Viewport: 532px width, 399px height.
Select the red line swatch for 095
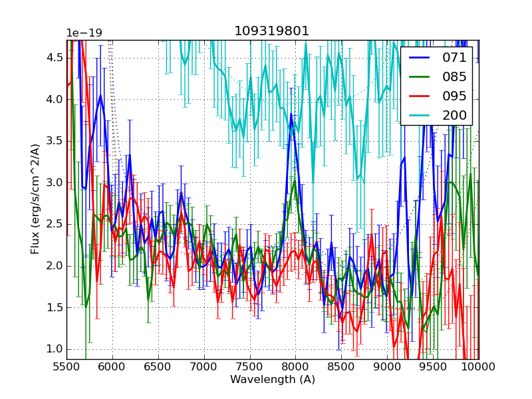(419, 96)
